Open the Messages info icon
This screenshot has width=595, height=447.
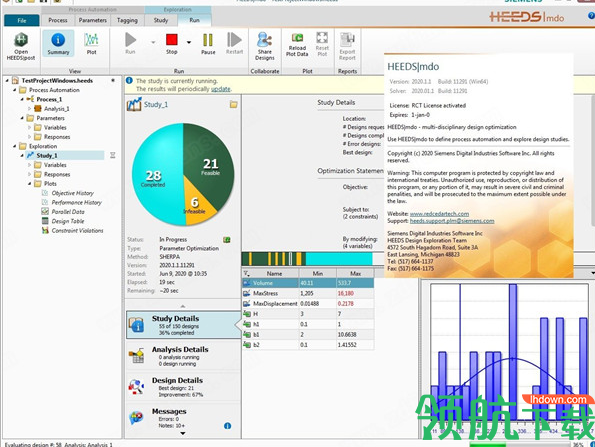[x=227, y=426]
